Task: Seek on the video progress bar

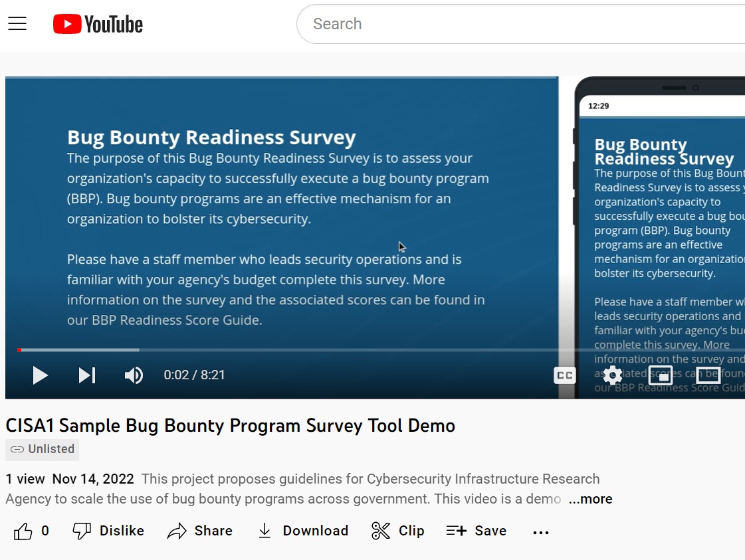Action: tap(380, 350)
